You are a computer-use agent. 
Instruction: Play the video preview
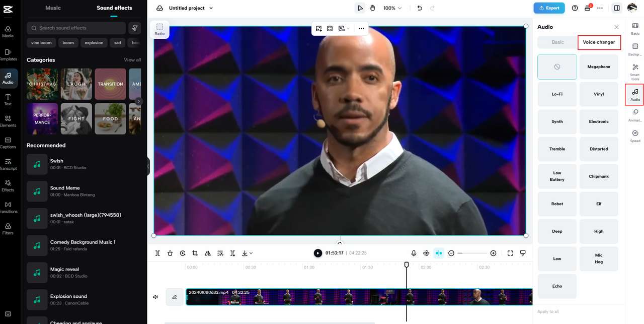coord(318,253)
